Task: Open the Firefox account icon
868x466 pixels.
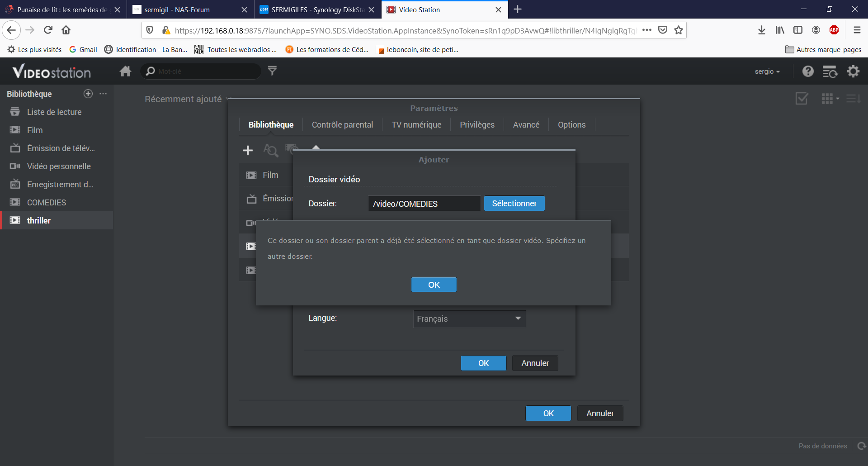Action: pyautogui.click(x=816, y=30)
